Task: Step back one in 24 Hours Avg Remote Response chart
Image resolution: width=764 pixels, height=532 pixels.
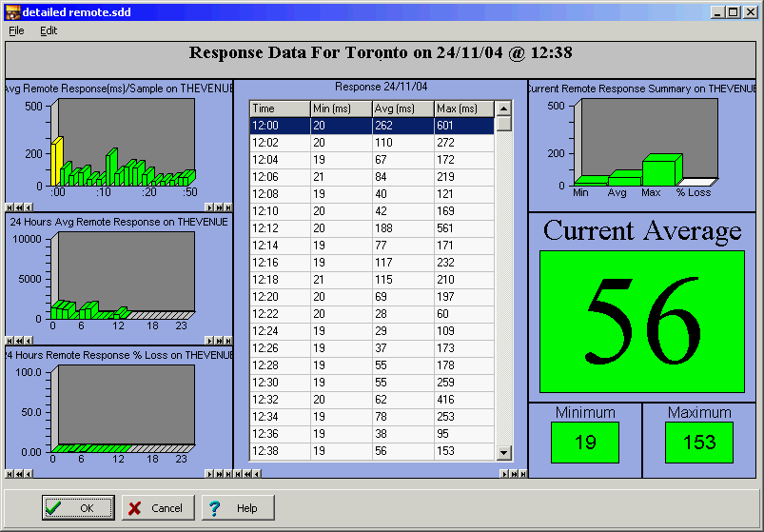Action: [x=28, y=340]
